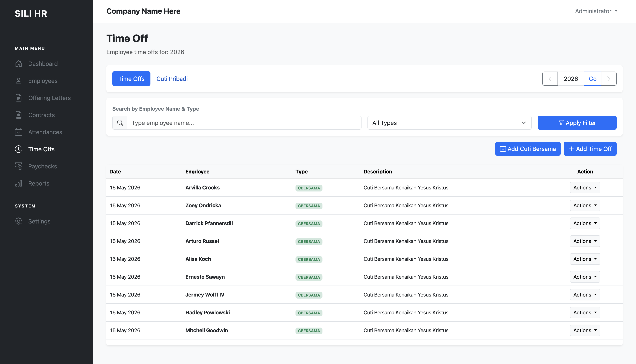636x364 pixels.
Task: Go to previous year with left chevron
Action: tap(550, 79)
